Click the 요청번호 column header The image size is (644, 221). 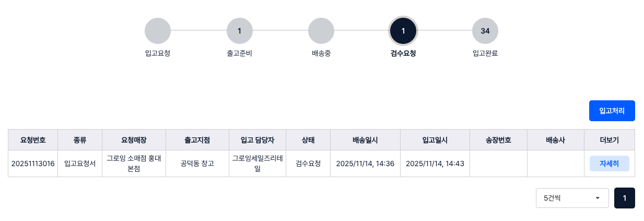point(33,140)
